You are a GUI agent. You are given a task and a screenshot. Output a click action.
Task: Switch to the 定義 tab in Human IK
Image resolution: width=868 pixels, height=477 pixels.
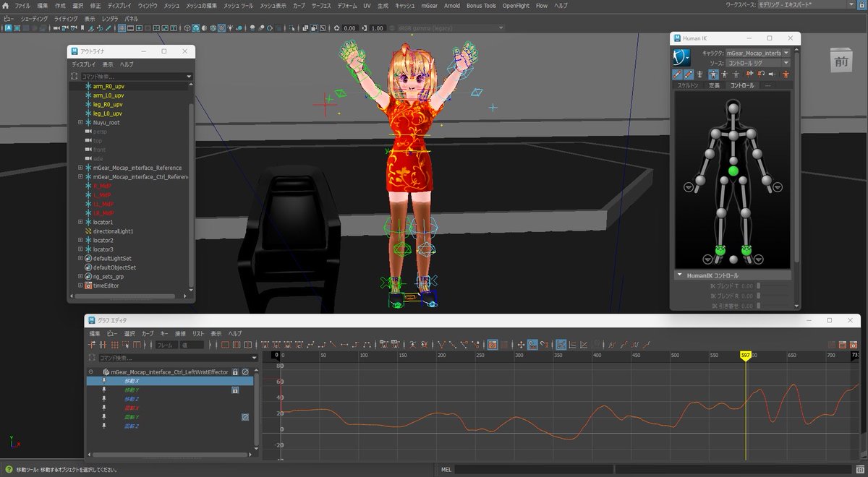point(714,85)
